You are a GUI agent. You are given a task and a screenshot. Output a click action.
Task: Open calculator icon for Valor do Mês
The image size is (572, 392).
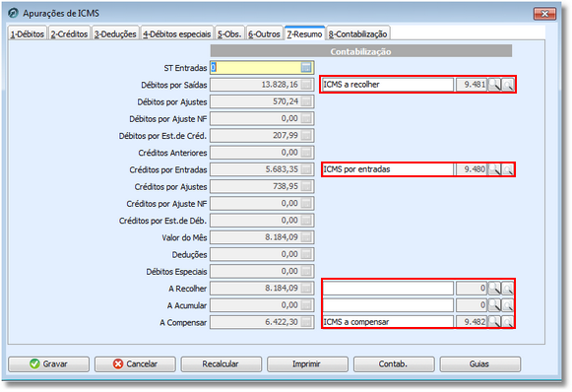[x=306, y=237]
